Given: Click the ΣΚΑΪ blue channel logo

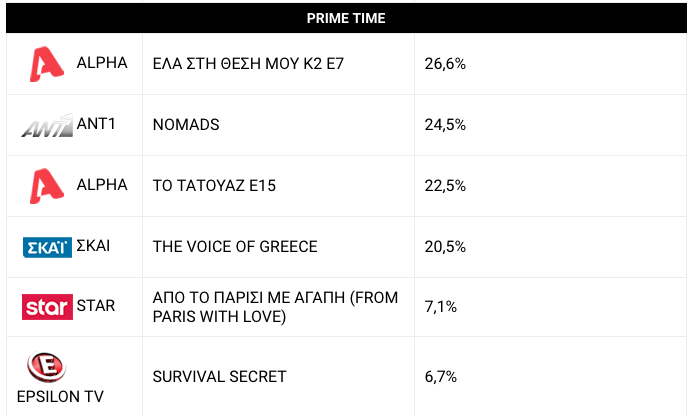Looking at the screenshot, I should tap(47, 247).
